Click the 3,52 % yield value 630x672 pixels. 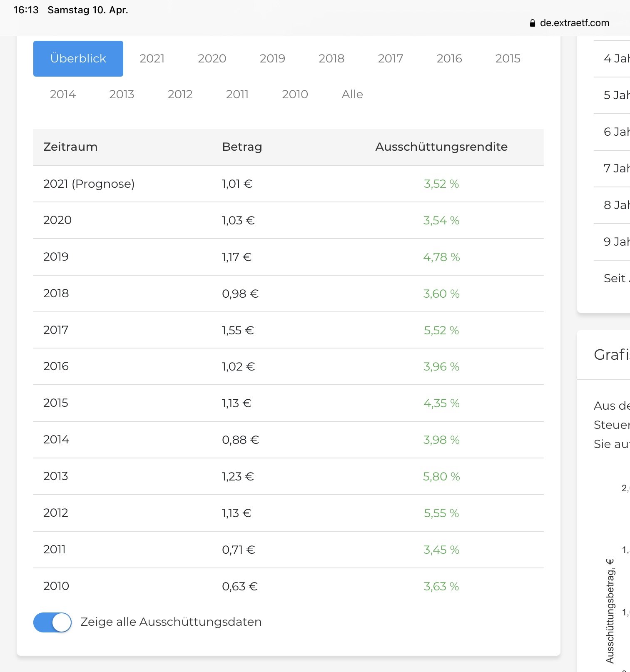[x=441, y=184]
